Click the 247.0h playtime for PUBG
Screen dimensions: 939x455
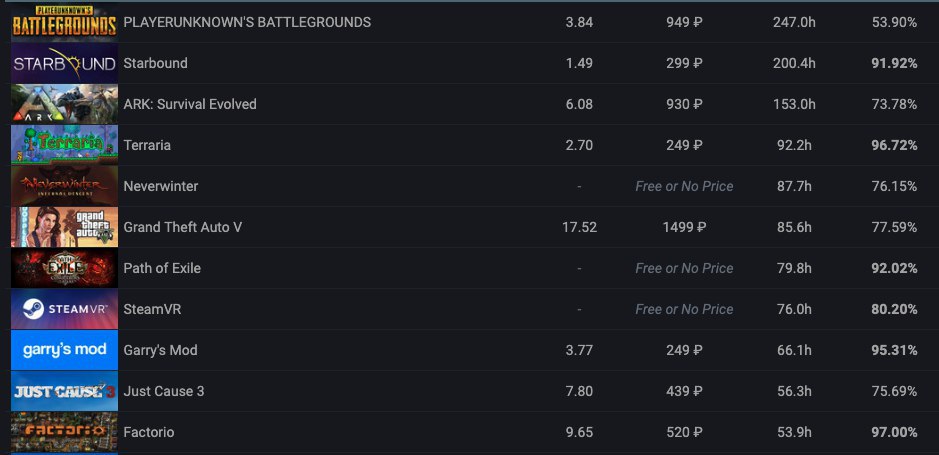(794, 22)
